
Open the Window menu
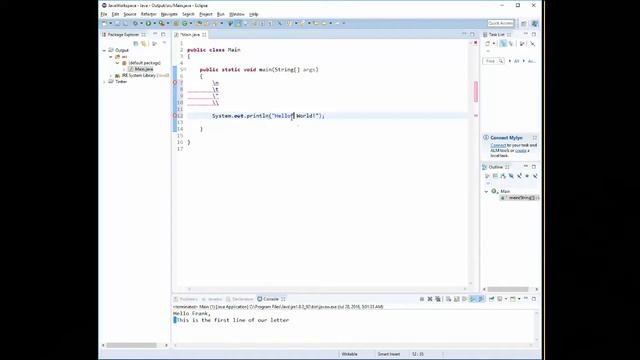[x=237, y=14]
